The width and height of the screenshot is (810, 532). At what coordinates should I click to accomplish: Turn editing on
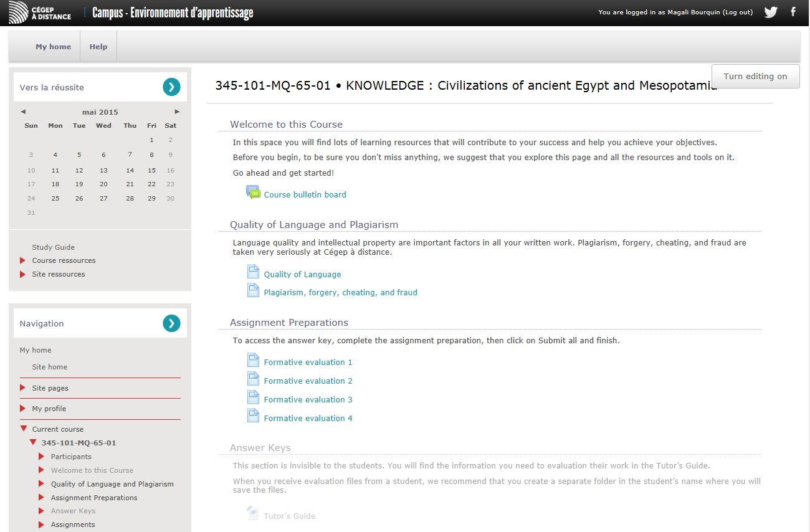pos(755,76)
